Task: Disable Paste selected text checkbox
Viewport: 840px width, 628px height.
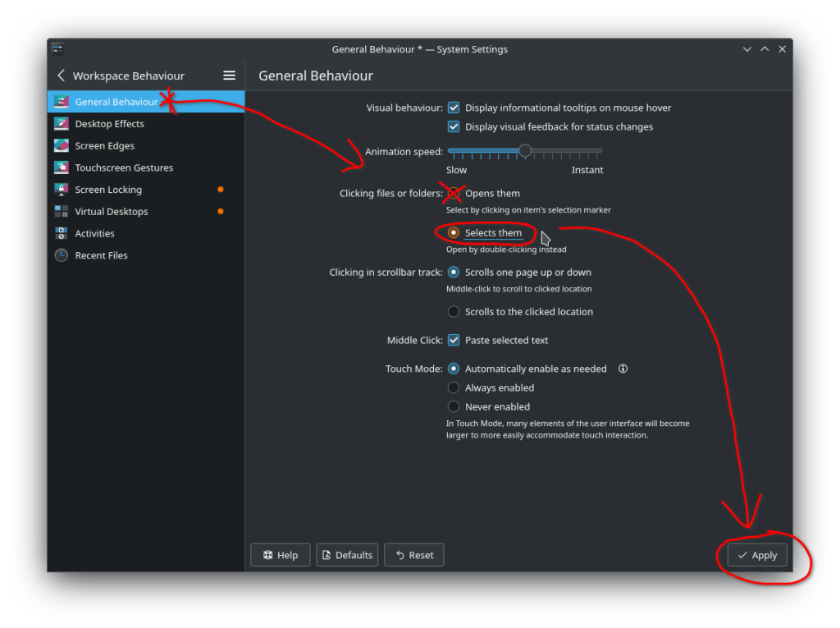Action: [454, 340]
